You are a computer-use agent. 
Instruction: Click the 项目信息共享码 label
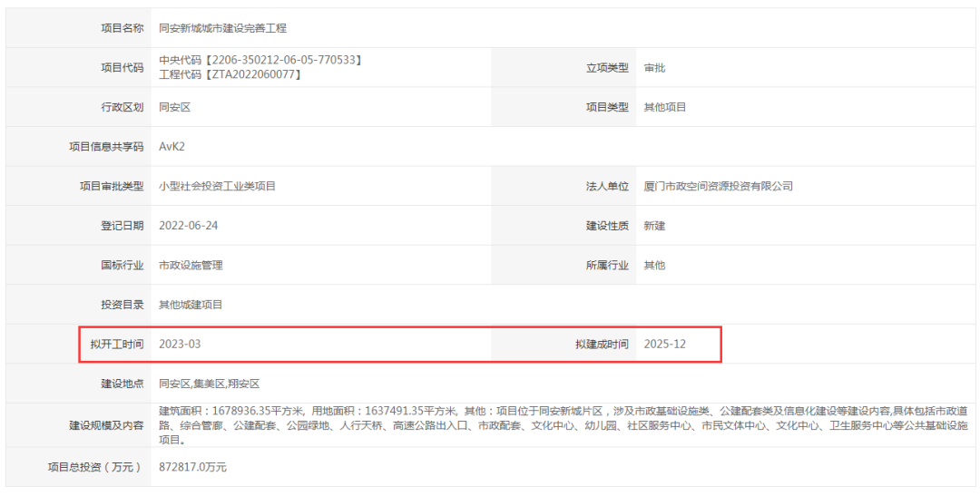pos(106,147)
